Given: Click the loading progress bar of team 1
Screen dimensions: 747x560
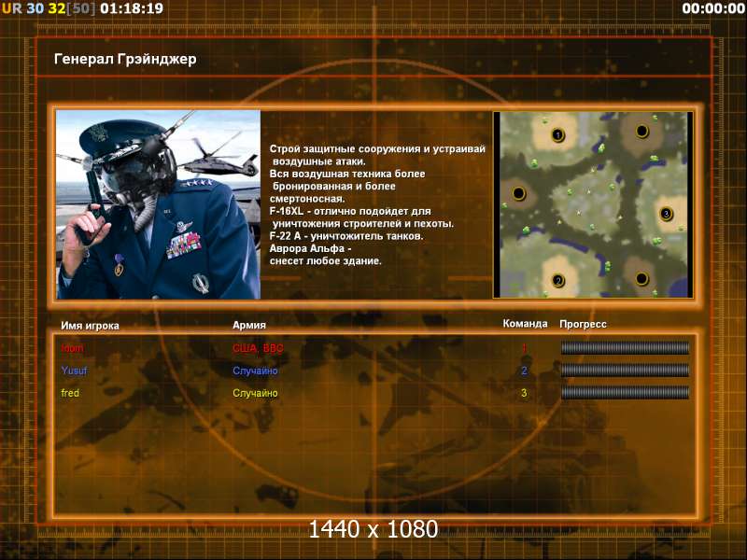Looking at the screenshot, I should [625, 348].
